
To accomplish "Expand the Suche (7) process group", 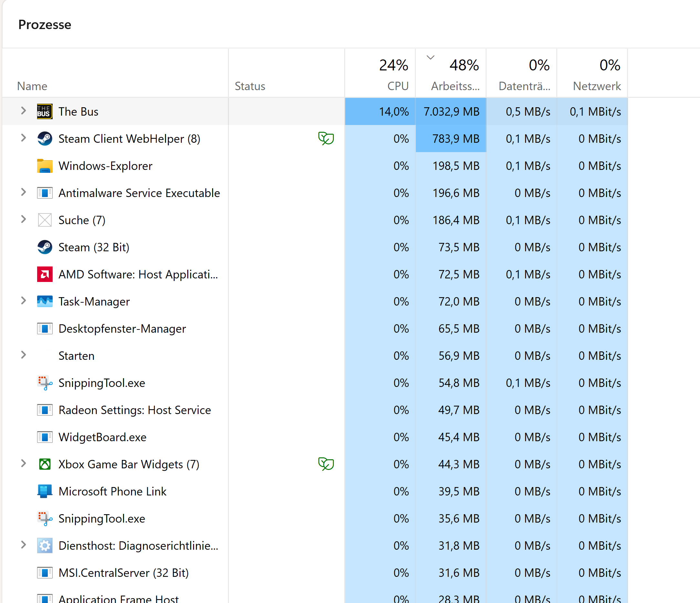I will tap(23, 219).
